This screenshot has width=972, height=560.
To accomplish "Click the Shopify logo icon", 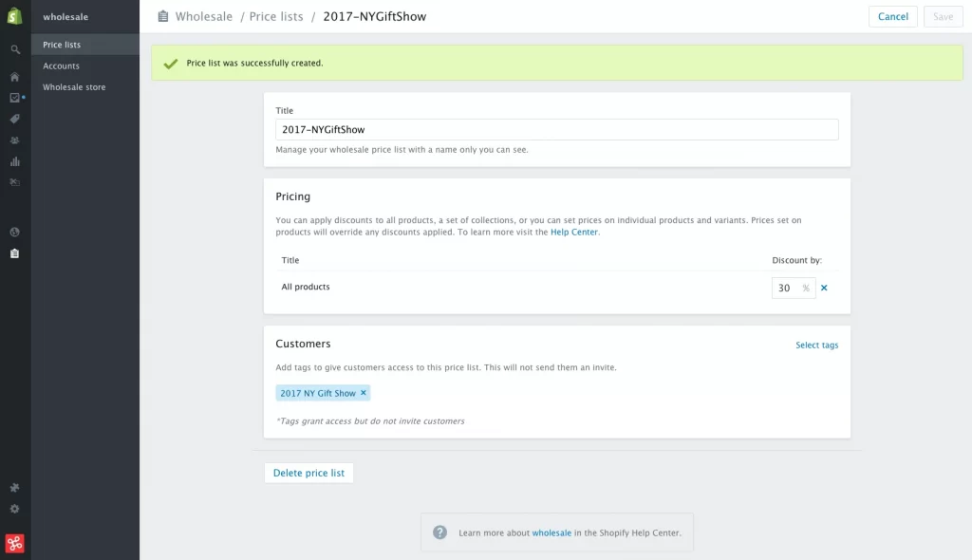I will click(x=15, y=16).
